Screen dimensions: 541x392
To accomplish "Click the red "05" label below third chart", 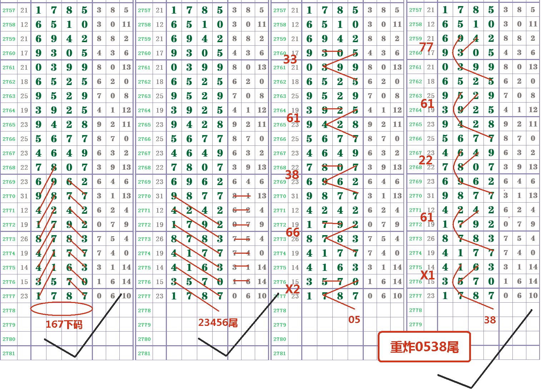I will [354, 319].
